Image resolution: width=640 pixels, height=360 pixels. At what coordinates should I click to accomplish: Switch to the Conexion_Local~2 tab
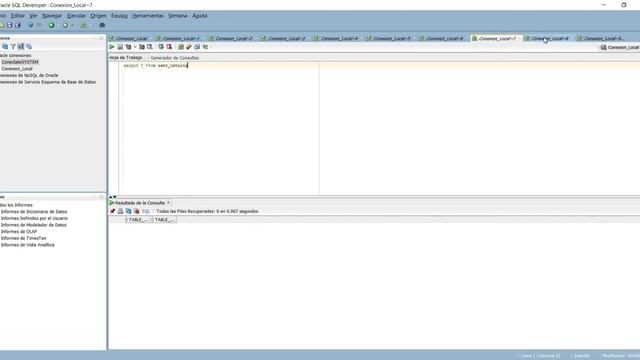click(231, 38)
